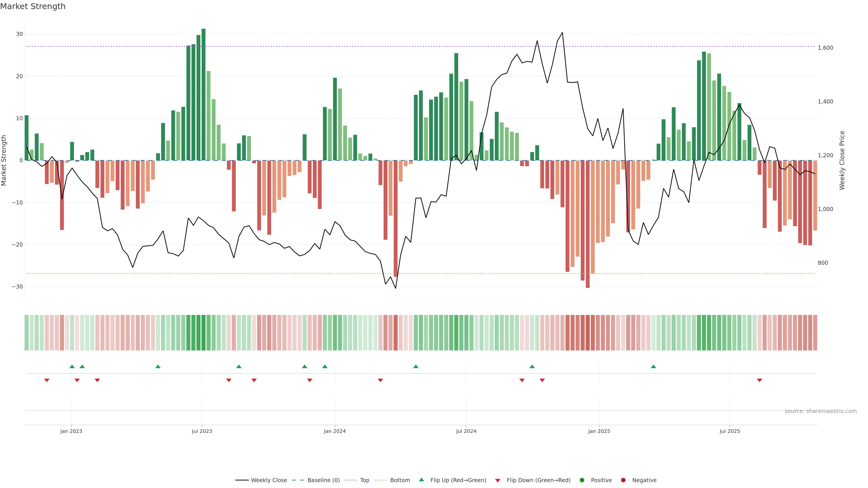The image size is (868, 488).
Task: Click the dark red Negative circle in legend
Action: click(x=623, y=480)
